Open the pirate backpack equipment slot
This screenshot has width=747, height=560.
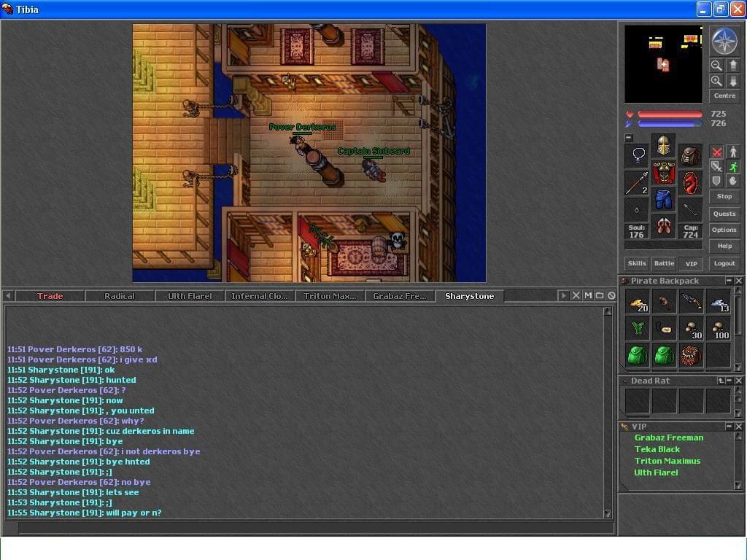[x=690, y=155]
